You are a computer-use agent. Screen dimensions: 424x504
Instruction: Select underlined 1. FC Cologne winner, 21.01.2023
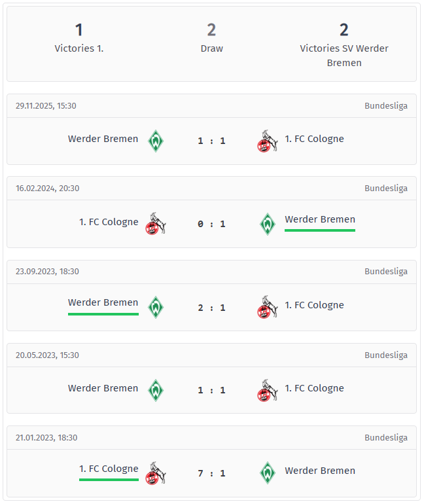pyautogui.click(x=109, y=469)
